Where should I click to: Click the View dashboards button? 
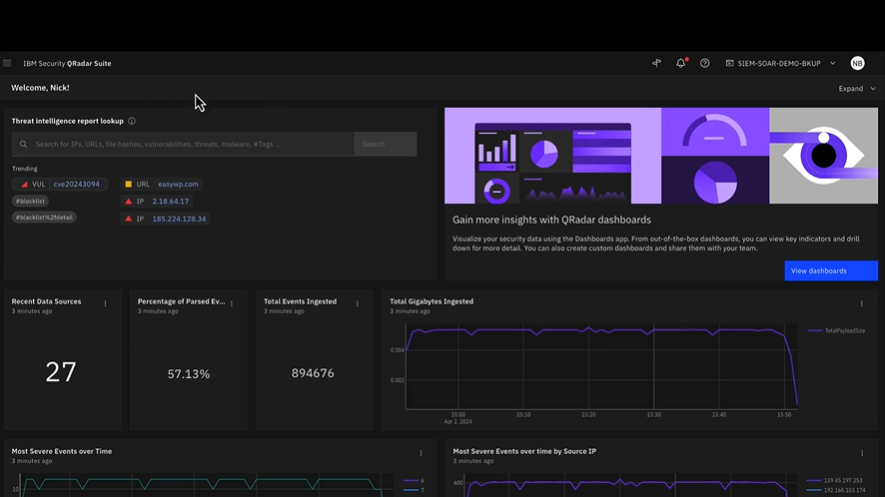(831, 271)
